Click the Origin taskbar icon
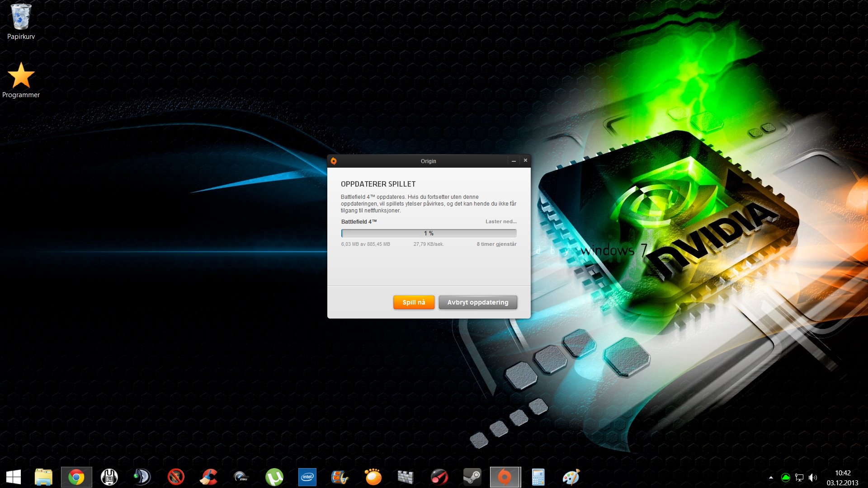The image size is (868, 488). [x=505, y=477]
